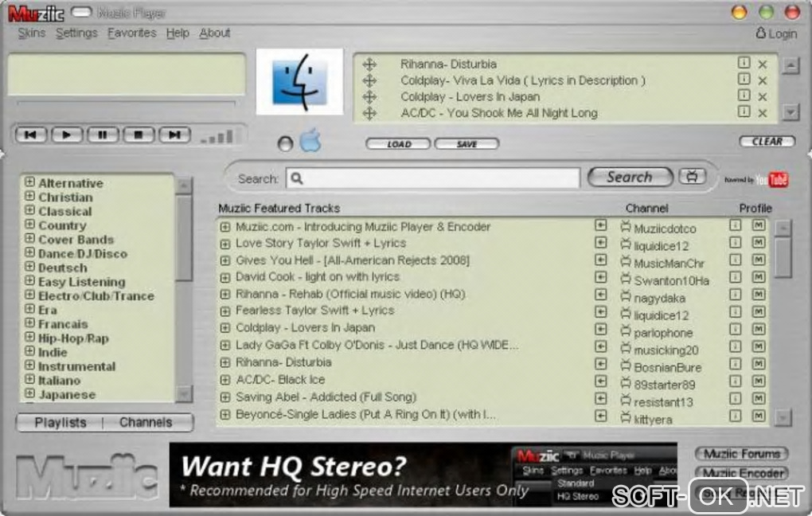
Task: Click the Apple logo icon
Action: coord(310,140)
